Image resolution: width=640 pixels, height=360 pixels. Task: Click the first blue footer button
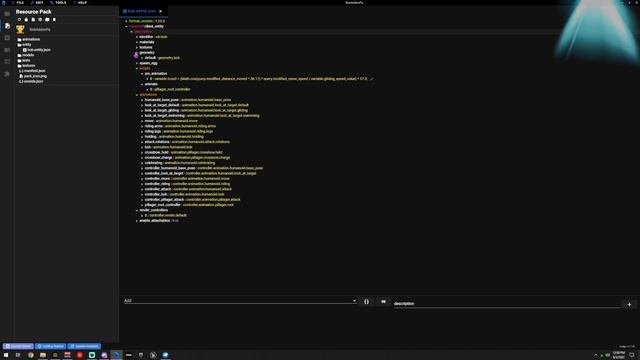(x=18, y=347)
